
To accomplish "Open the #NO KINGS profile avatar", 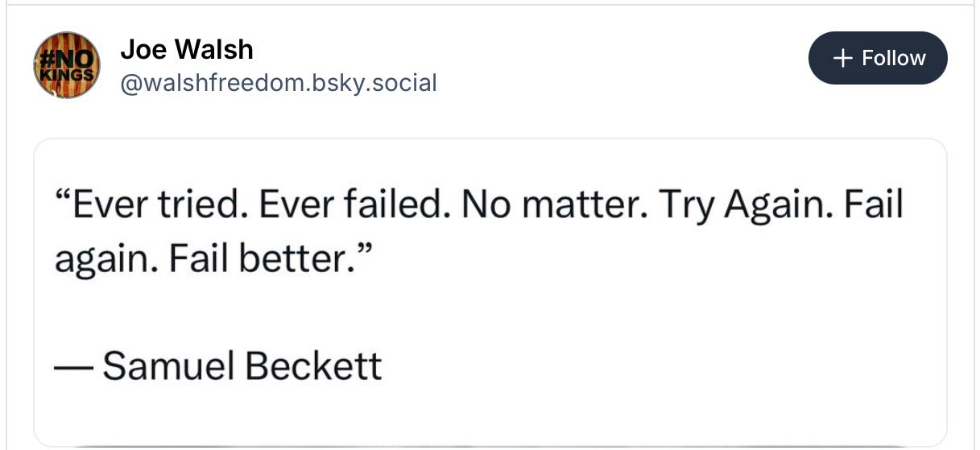I will 66,66.
